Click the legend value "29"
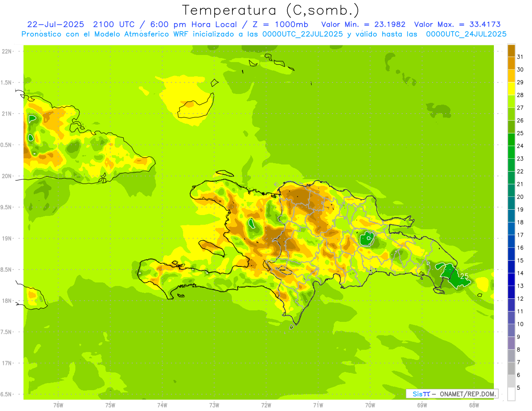This screenshot has width=532, height=411. (520, 82)
